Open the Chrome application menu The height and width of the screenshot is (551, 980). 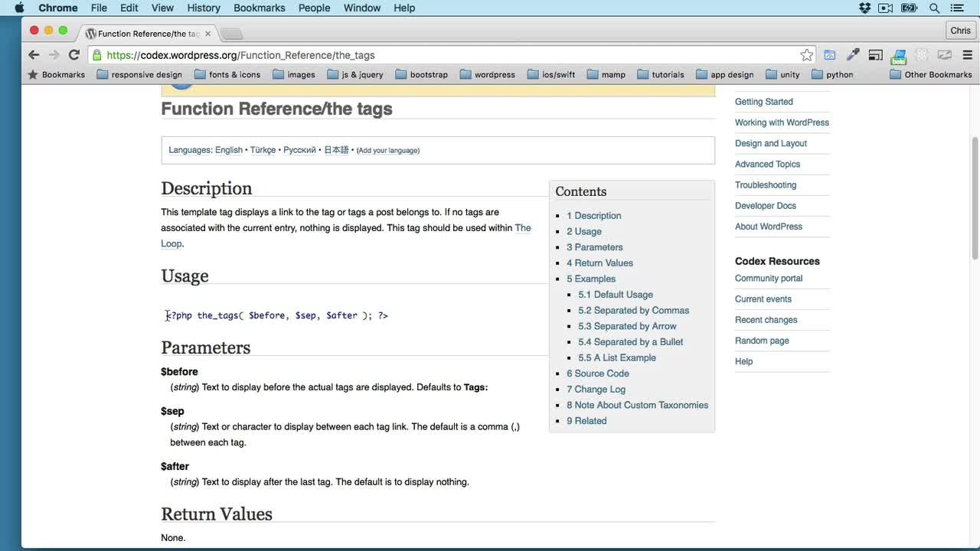pos(58,8)
